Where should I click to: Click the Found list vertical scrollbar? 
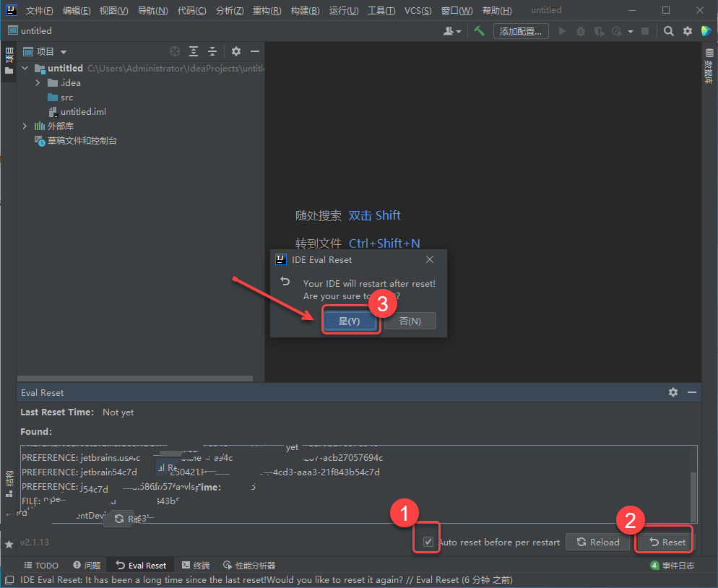pyautogui.click(x=693, y=497)
